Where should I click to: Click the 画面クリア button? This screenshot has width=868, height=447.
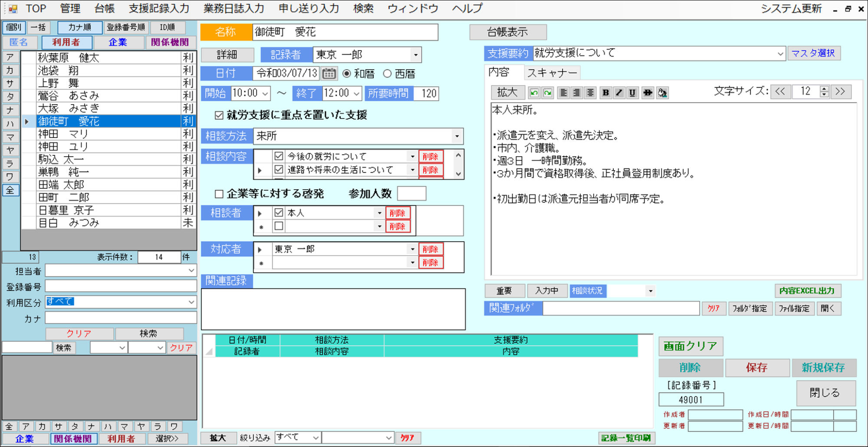coord(690,346)
